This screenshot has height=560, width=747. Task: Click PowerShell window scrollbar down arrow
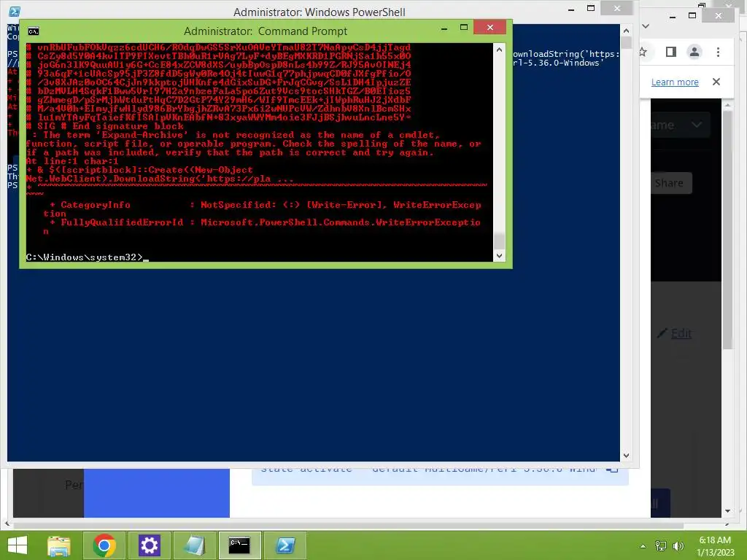click(x=626, y=456)
